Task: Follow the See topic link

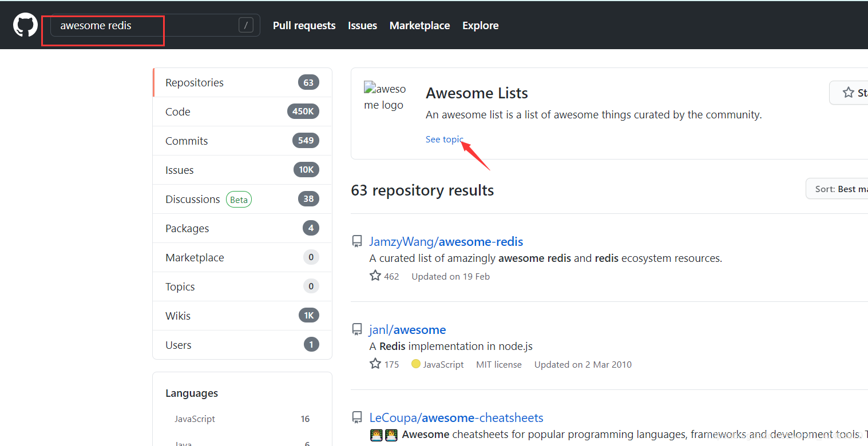Action: (445, 139)
